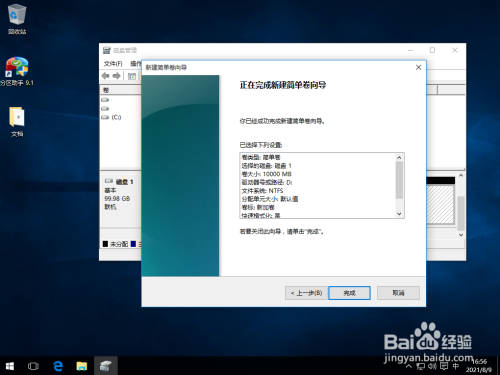Open File Explorer from the taskbar
Viewport: 500px width, 375px height.
click(82, 366)
